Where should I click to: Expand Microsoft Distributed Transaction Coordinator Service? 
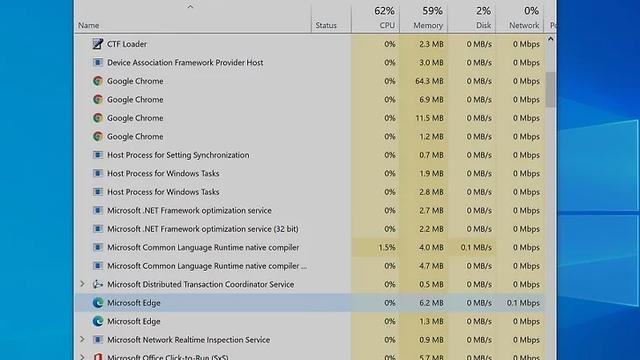[x=82, y=284]
